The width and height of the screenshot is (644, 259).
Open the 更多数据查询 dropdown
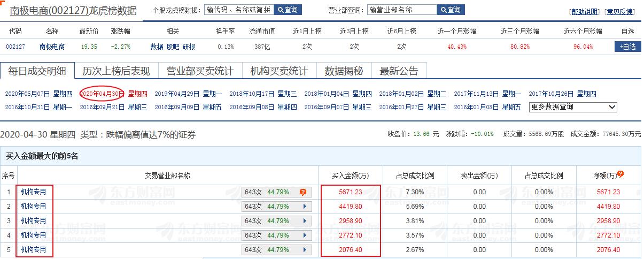[x=573, y=107]
